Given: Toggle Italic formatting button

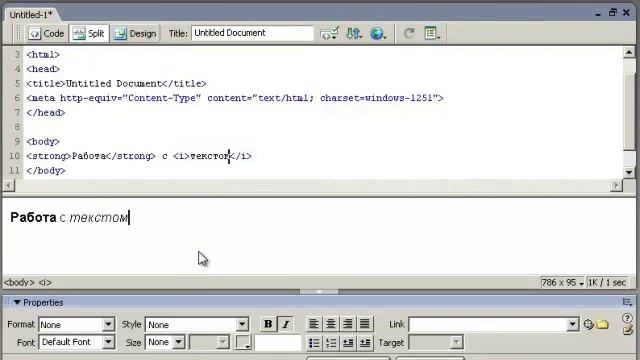Looking at the screenshot, I should click(x=285, y=324).
